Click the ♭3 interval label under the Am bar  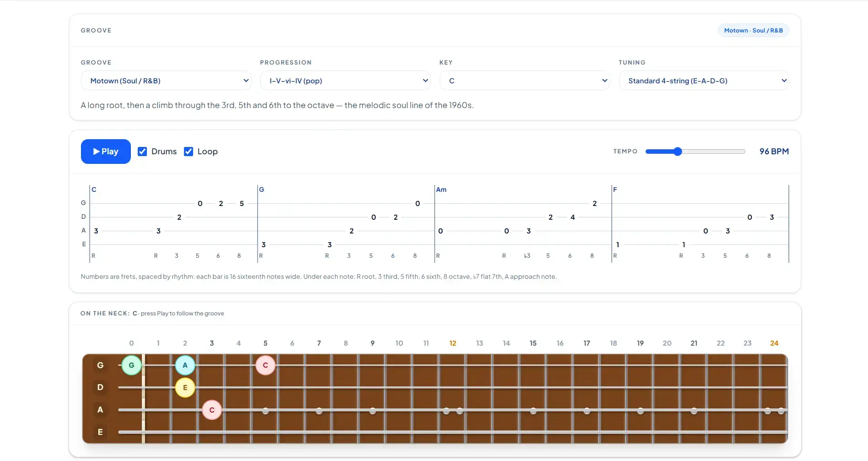[x=527, y=256]
